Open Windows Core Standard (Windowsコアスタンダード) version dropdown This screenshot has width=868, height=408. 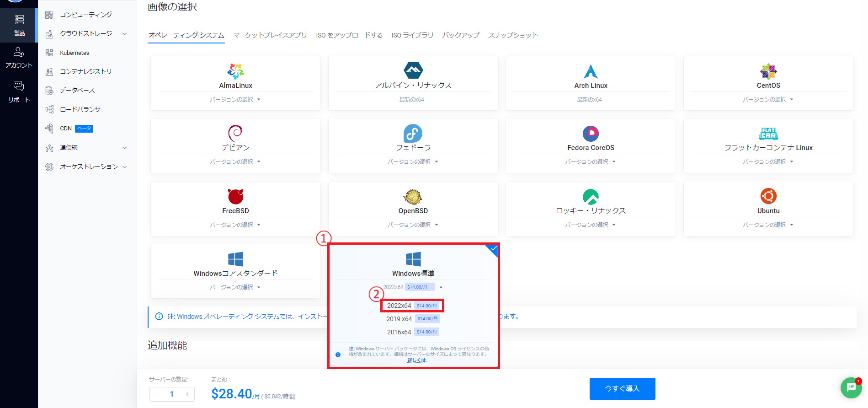pyautogui.click(x=235, y=287)
